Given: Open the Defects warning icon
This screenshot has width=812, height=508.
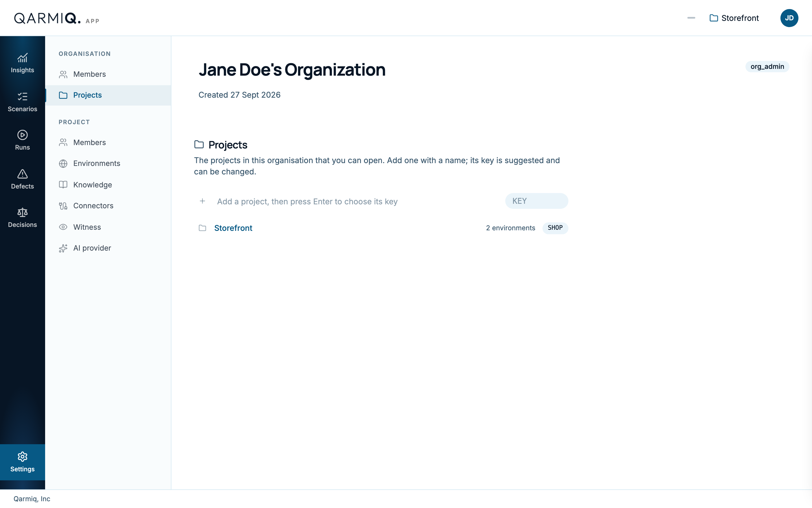Looking at the screenshot, I should (x=23, y=174).
